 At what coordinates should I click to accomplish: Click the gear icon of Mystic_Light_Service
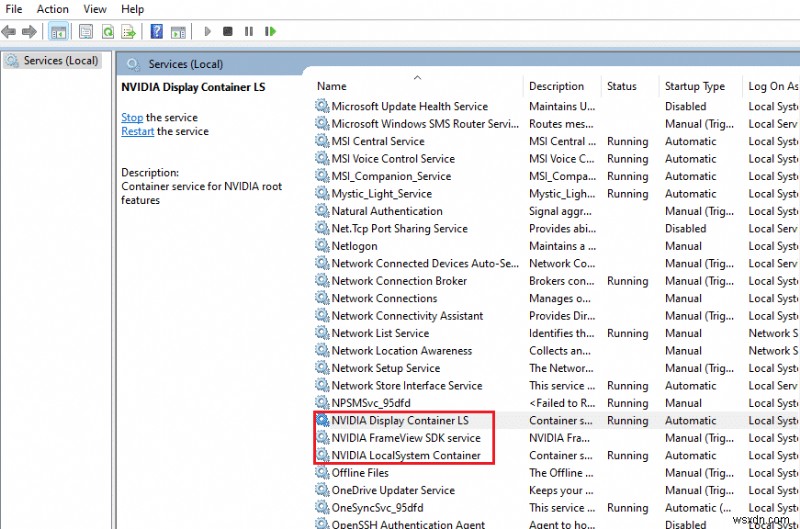point(322,193)
